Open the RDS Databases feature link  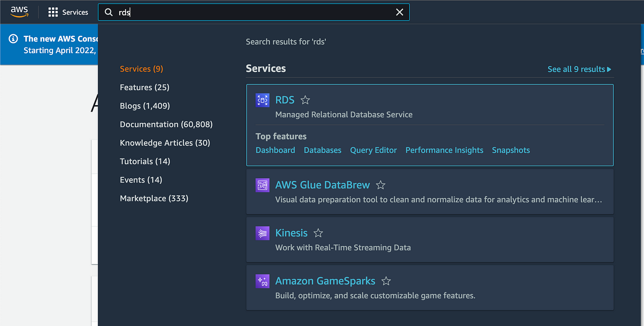[322, 150]
